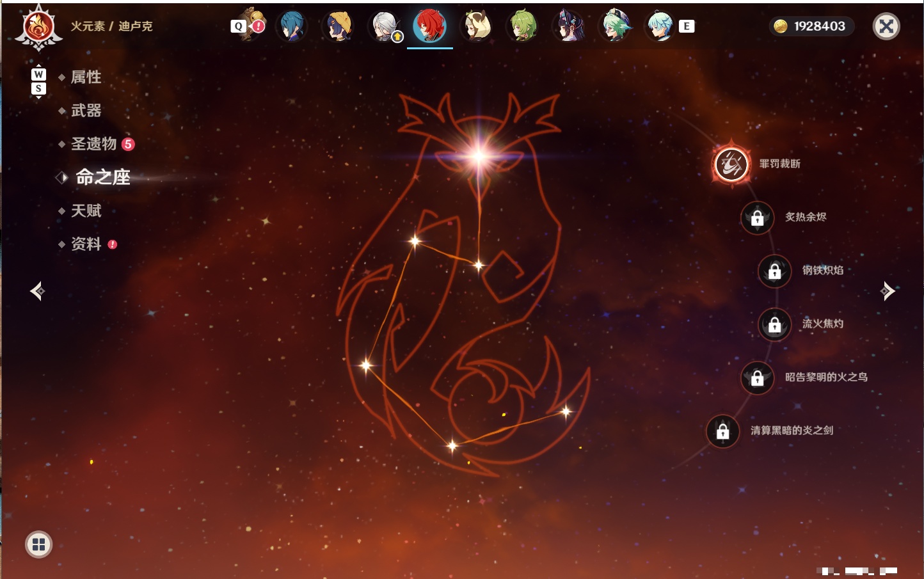The image size is (924, 579).
Task: Click the glowing activated star on owl's head
Action: click(479, 155)
